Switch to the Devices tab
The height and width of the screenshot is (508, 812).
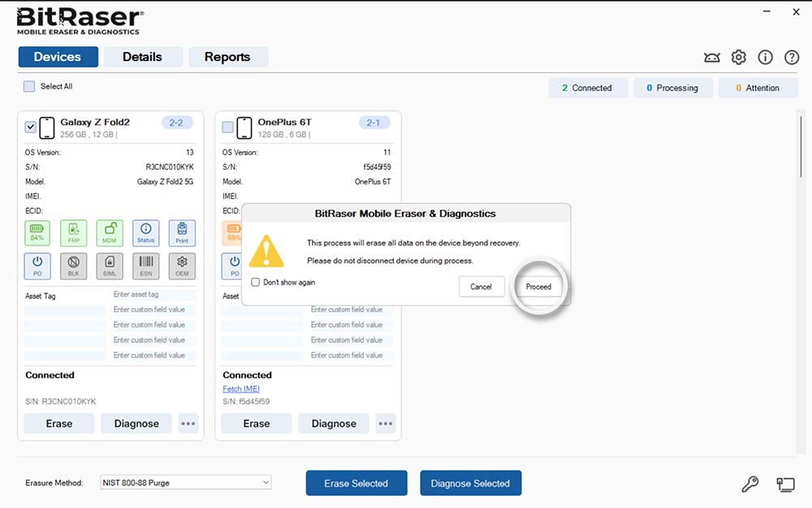point(58,57)
